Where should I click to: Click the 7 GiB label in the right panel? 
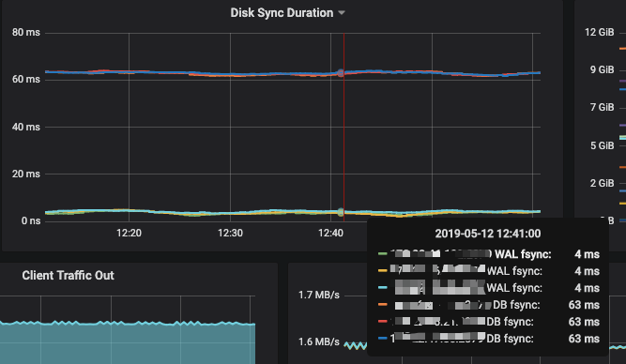(x=602, y=107)
